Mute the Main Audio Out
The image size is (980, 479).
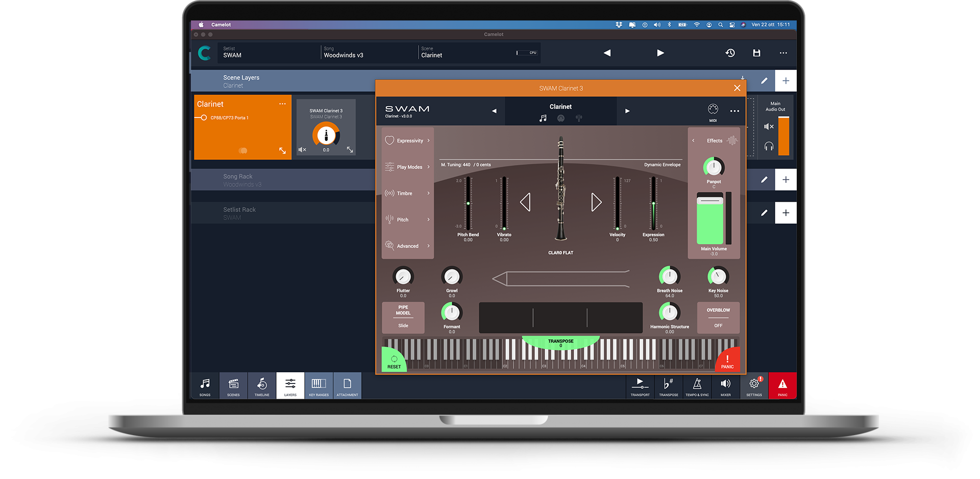pos(769,127)
